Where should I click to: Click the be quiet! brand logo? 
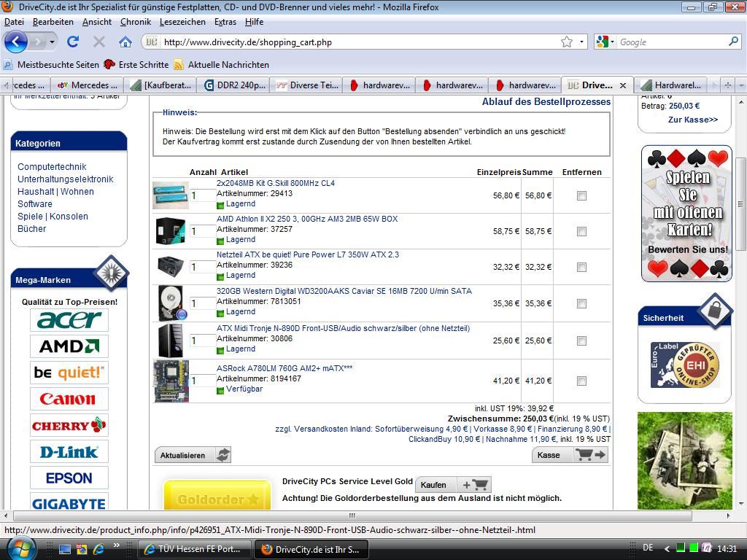pos(69,373)
